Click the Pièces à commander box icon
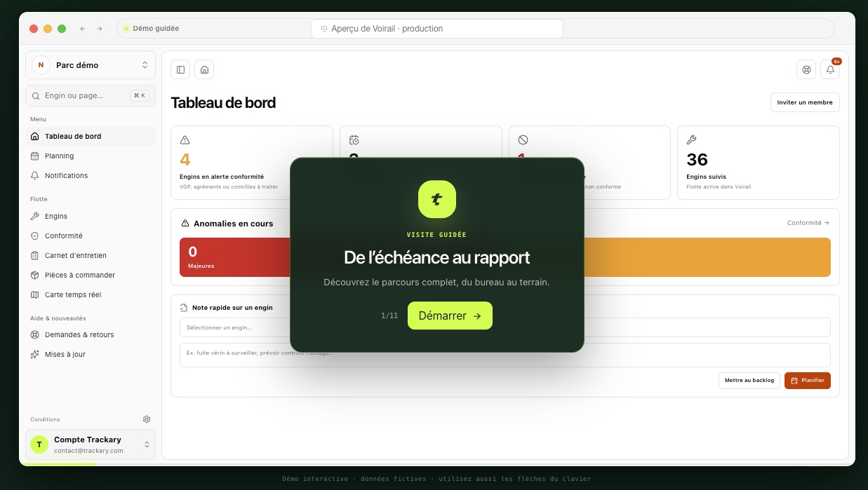 (x=35, y=275)
